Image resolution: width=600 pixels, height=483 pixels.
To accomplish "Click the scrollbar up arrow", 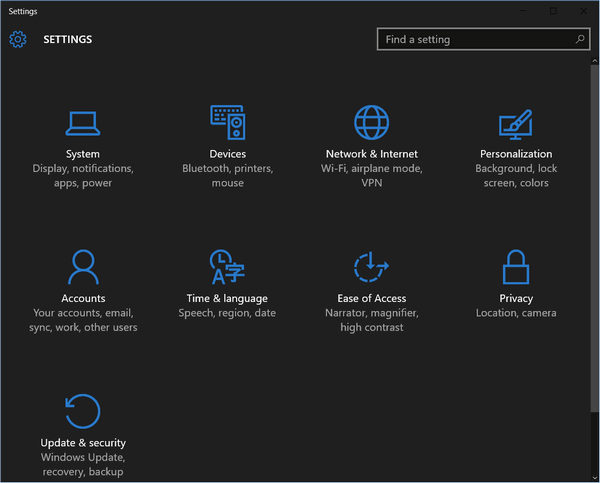I will pos(594,60).
